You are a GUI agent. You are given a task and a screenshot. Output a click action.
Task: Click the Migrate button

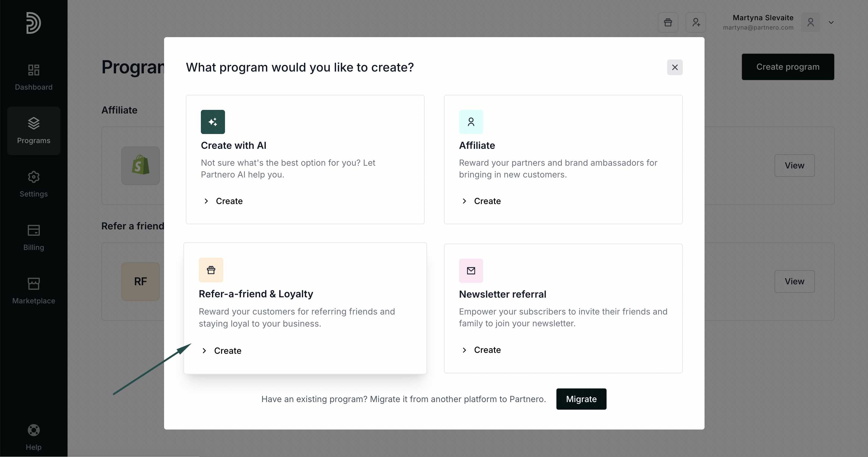(581, 399)
